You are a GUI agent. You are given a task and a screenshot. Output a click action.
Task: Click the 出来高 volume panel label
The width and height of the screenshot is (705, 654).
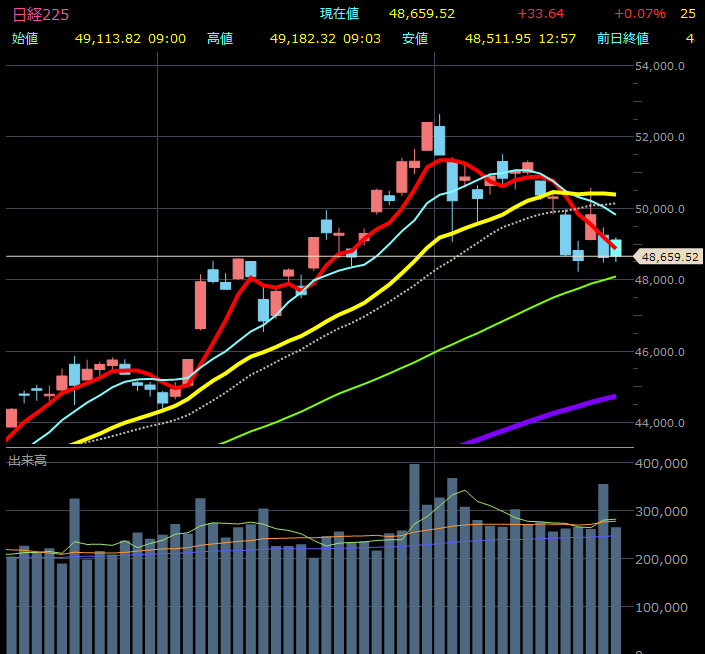28,460
